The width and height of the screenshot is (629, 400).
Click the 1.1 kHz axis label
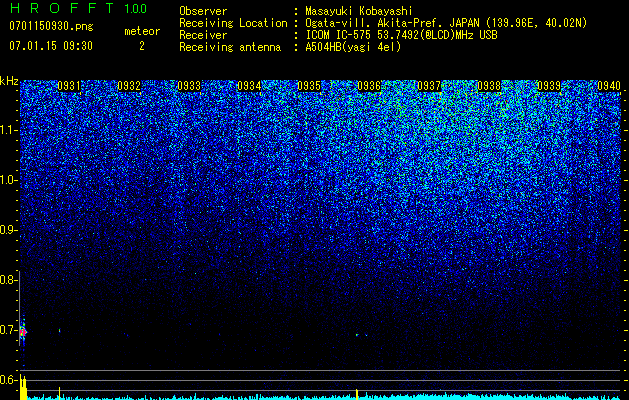(x=8, y=130)
